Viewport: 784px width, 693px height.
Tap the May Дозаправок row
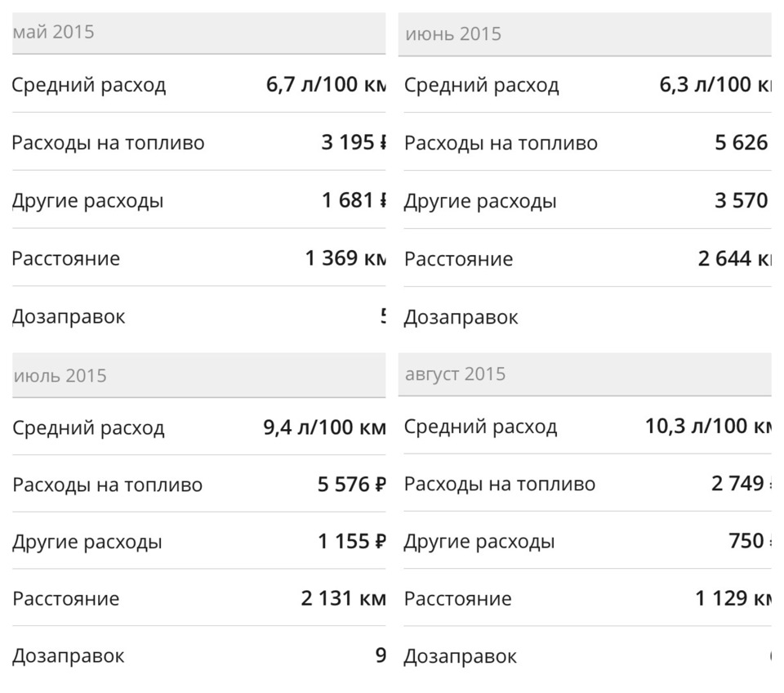tap(199, 316)
